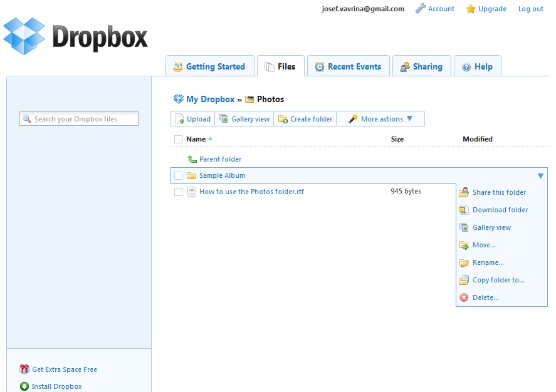Click the alarm clock icon on Recent Events
556x392 pixels.
[x=319, y=66]
